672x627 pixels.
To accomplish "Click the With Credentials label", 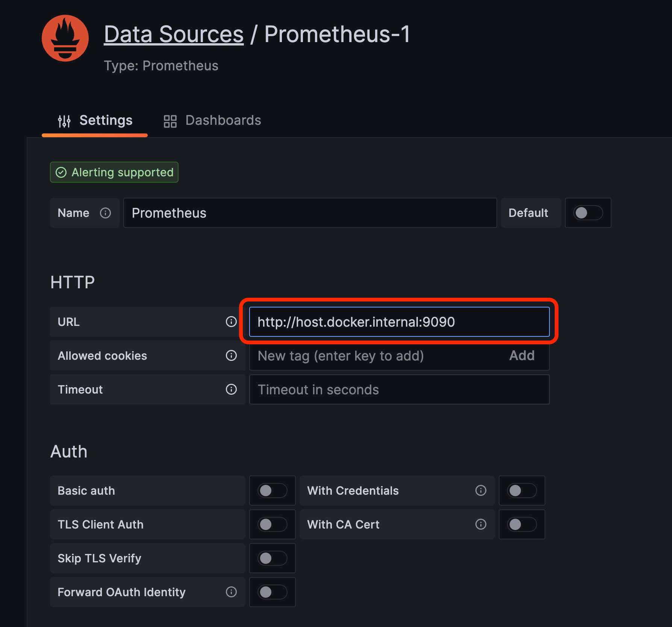I will (353, 491).
